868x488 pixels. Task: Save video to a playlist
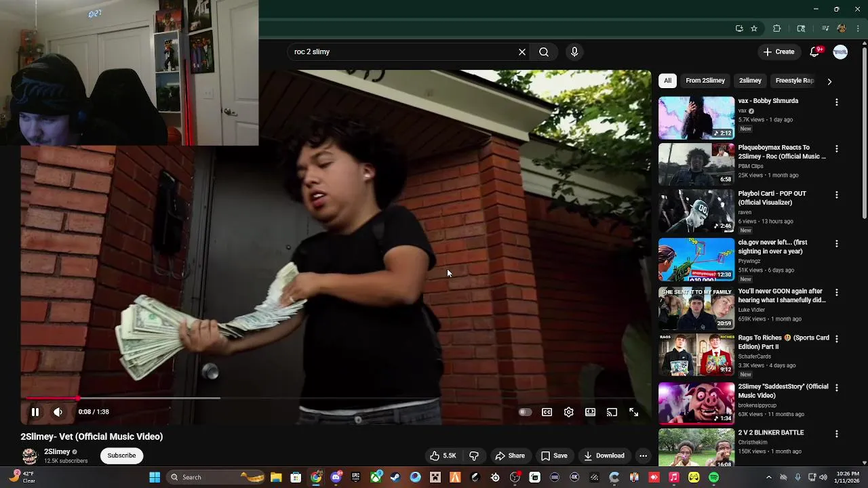pos(554,455)
